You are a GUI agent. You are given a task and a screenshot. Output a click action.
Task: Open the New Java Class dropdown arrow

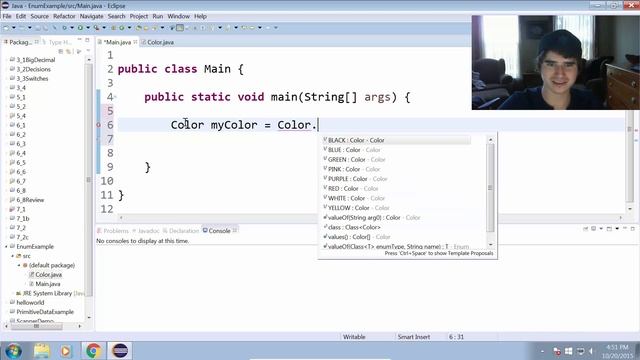(x=129, y=28)
